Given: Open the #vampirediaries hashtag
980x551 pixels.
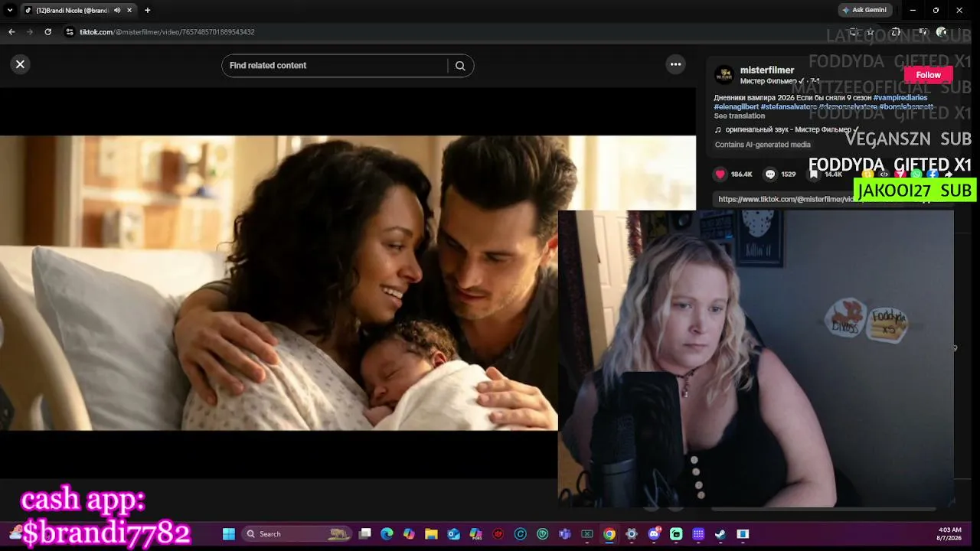Looking at the screenshot, I should pyautogui.click(x=900, y=98).
